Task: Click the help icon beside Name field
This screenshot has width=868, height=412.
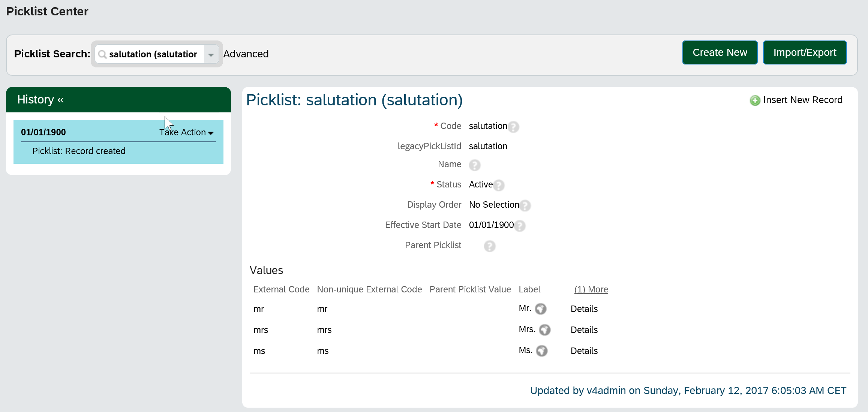Action: click(x=474, y=165)
